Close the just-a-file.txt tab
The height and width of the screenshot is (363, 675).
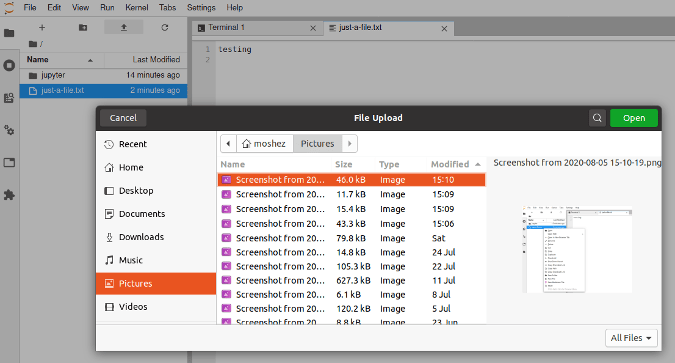coord(444,28)
